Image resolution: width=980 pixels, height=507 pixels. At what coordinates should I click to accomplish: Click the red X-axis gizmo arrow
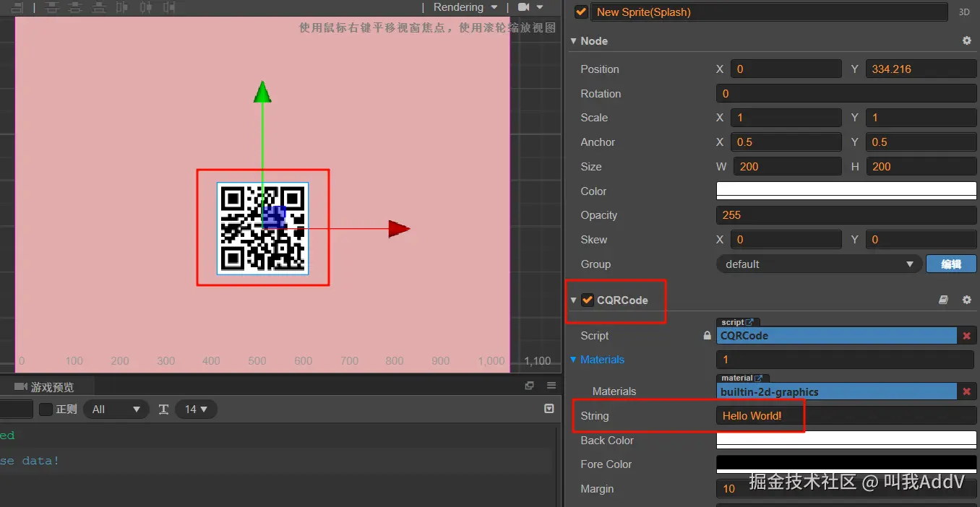[399, 229]
